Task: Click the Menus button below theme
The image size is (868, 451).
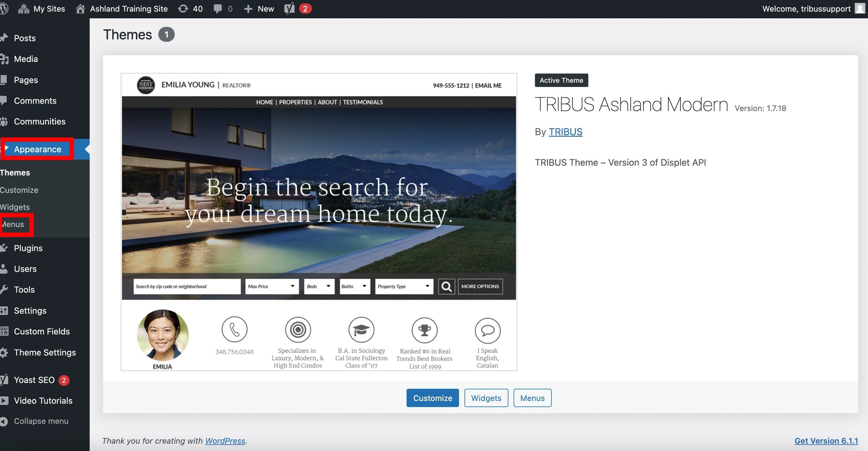Action: pyautogui.click(x=533, y=398)
